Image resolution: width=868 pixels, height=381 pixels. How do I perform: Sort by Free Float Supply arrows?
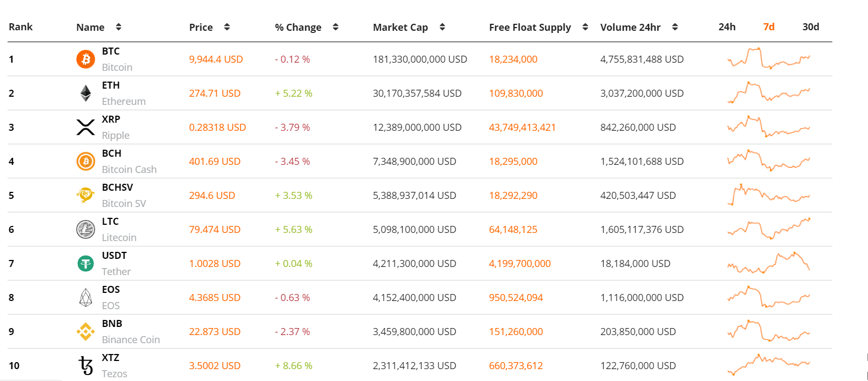click(x=585, y=27)
